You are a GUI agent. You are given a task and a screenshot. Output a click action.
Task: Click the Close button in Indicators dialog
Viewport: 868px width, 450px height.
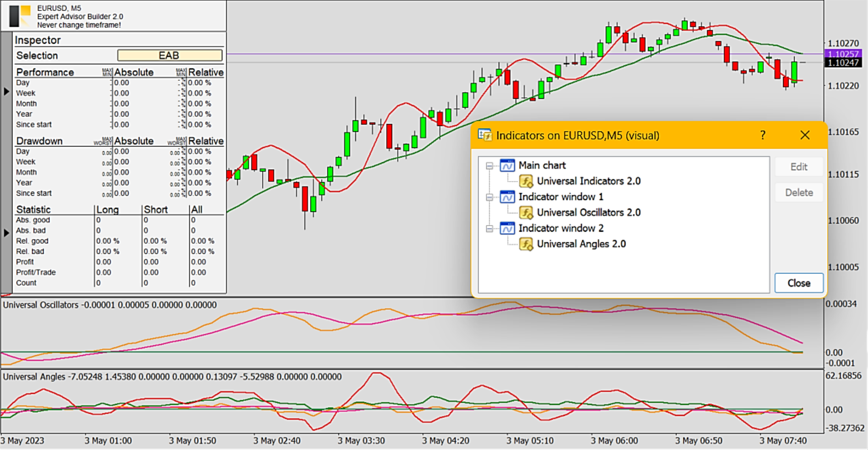tap(799, 283)
